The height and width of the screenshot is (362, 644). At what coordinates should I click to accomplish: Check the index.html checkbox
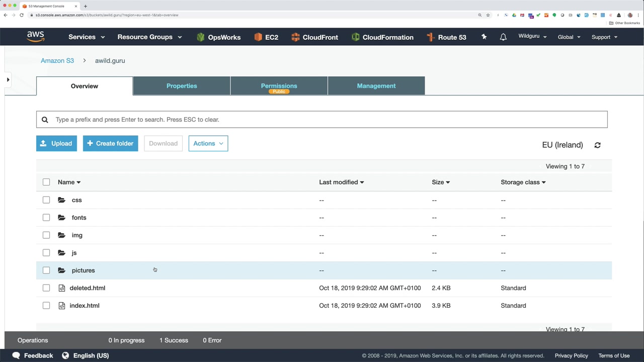click(x=46, y=306)
